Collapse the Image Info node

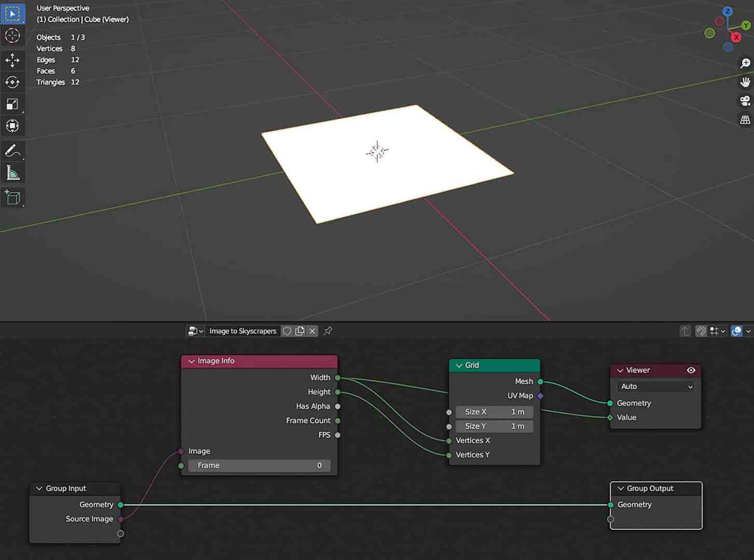191,361
